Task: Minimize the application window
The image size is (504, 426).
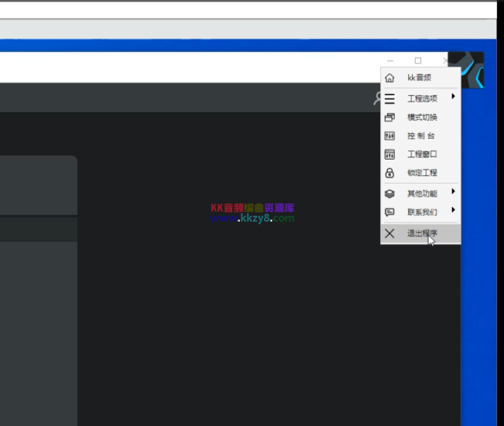Action: (390, 60)
